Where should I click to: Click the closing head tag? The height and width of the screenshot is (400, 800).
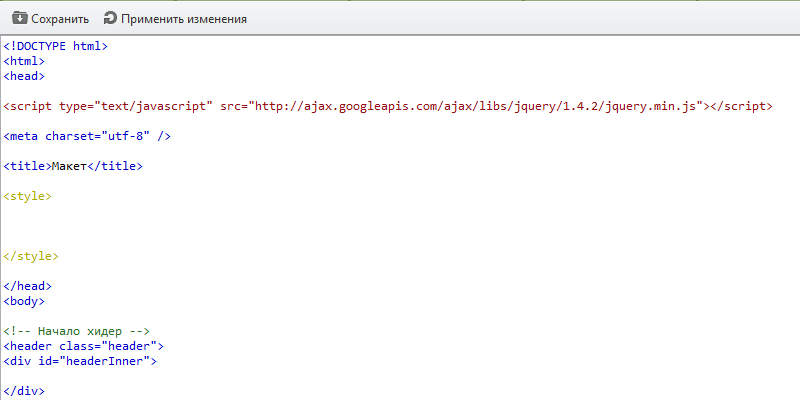tap(27, 286)
